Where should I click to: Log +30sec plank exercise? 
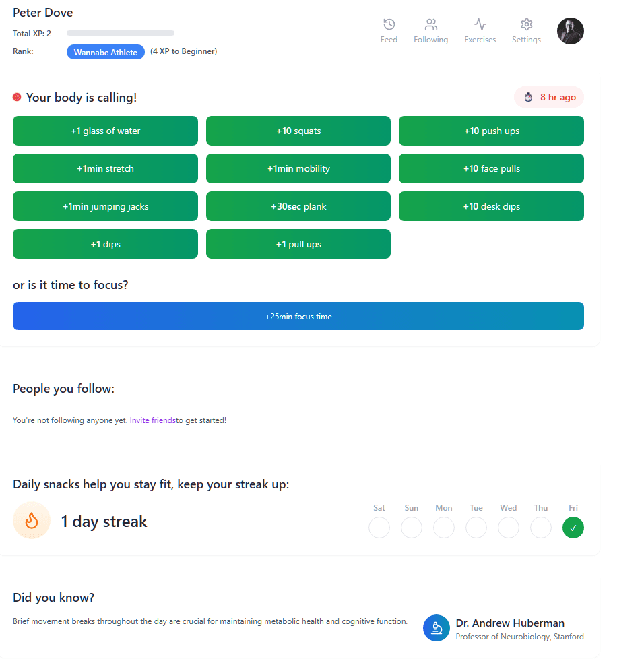click(298, 206)
